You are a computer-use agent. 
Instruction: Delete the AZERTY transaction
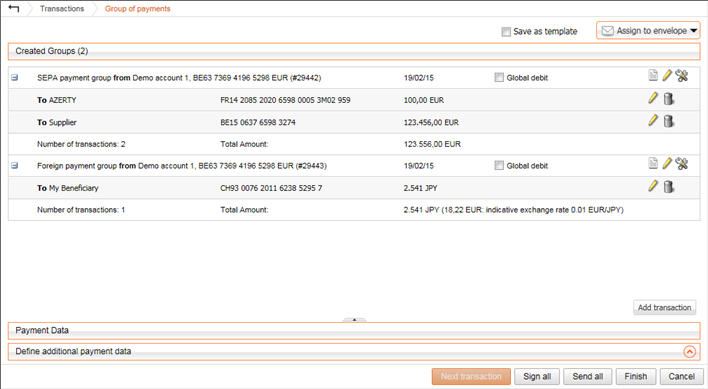(x=669, y=98)
